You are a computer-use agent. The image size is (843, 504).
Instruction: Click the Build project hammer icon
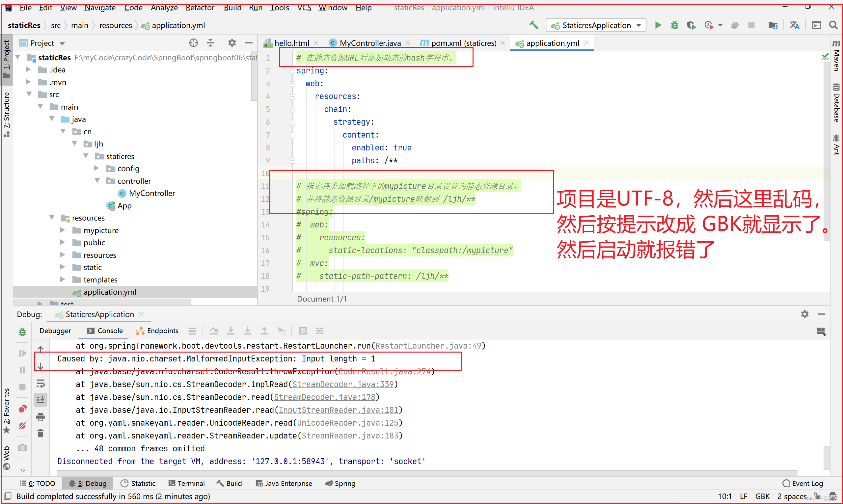tap(533, 25)
